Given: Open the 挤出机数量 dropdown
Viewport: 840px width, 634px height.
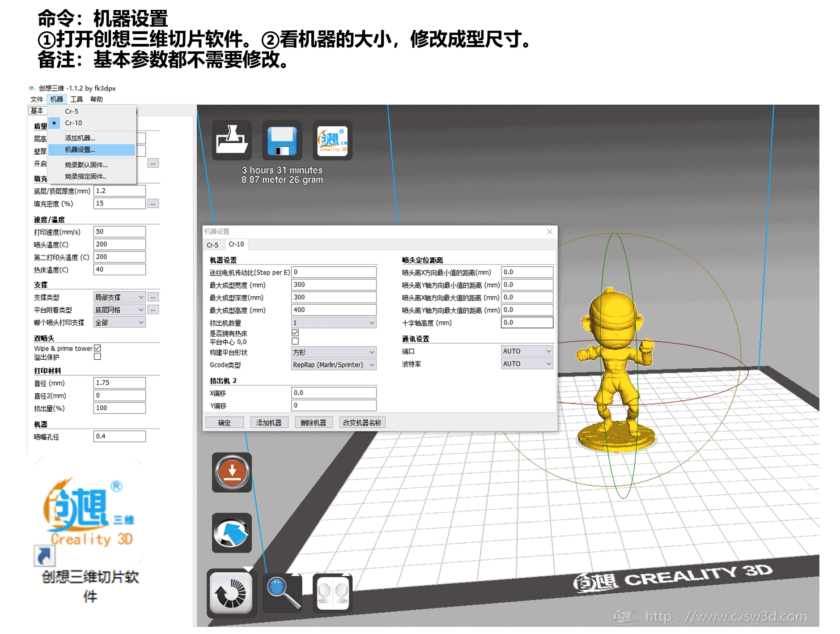Looking at the screenshot, I should coord(334,323).
